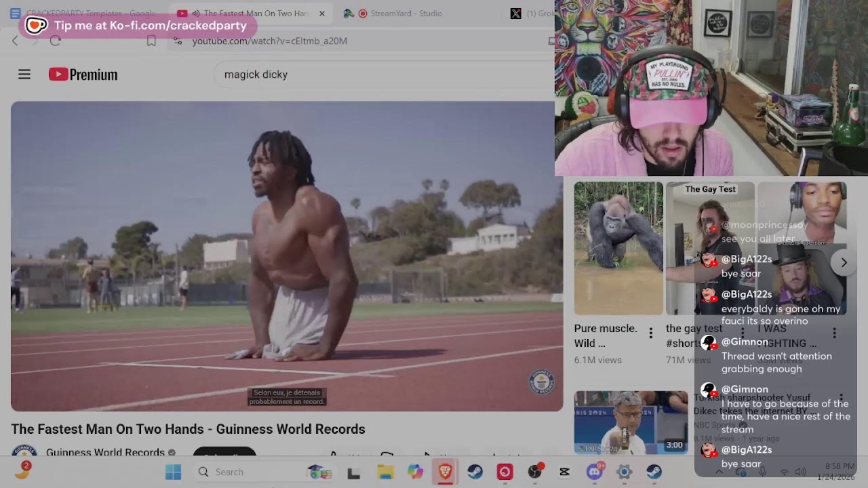
Task: Go to YouTube Premium home logo
Action: 83,75
